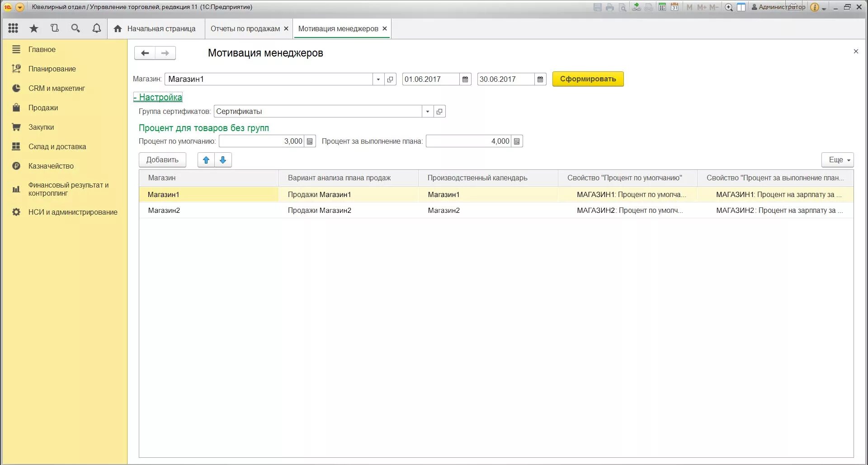Click the get-link icon in title bar
This screenshot has width=868, height=465.
(637, 7)
